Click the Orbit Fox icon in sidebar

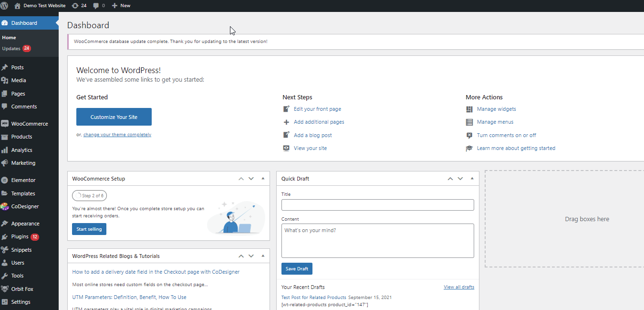click(x=5, y=289)
